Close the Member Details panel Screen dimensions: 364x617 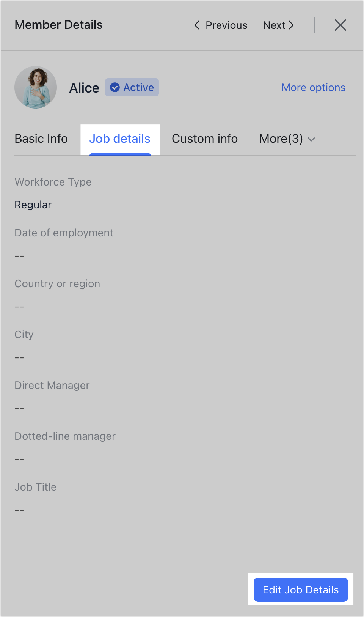point(340,25)
